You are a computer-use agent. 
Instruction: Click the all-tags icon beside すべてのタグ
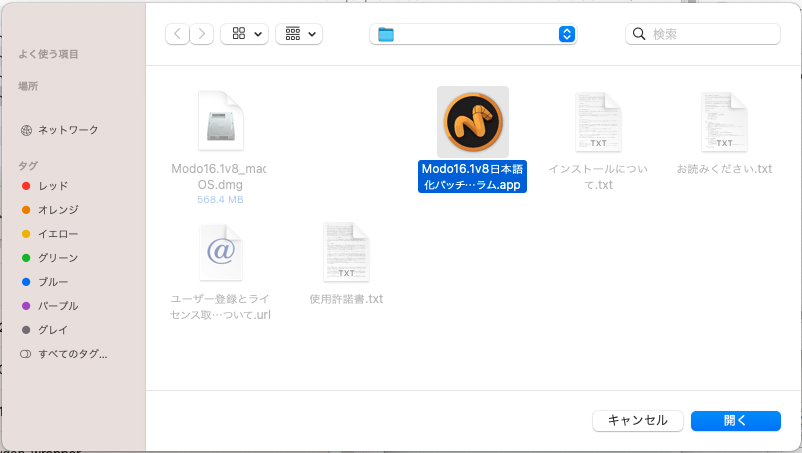(26, 354)
